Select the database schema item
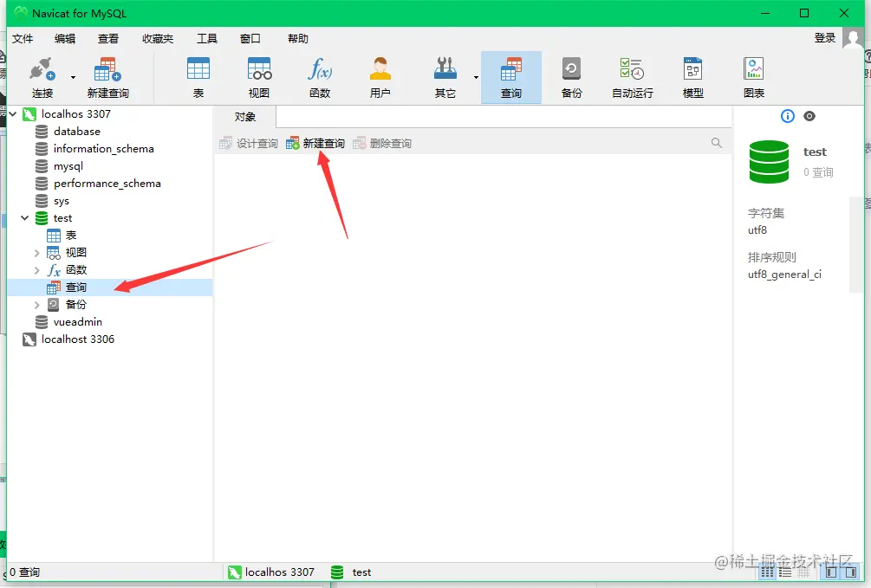 pos(77,132)
